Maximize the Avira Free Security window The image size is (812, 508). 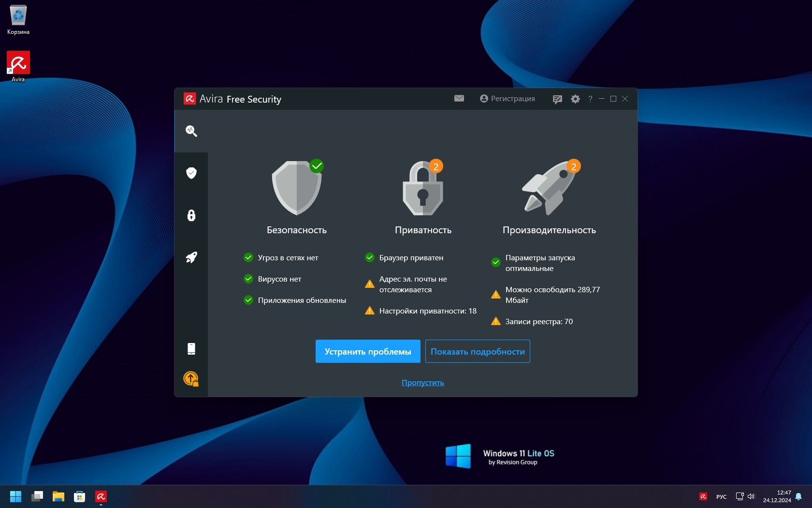click(x=613, y=99)
